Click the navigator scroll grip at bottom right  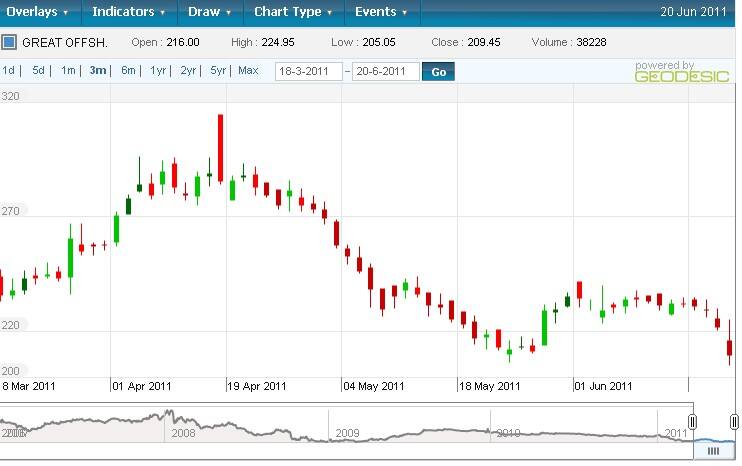coord(714,451)
